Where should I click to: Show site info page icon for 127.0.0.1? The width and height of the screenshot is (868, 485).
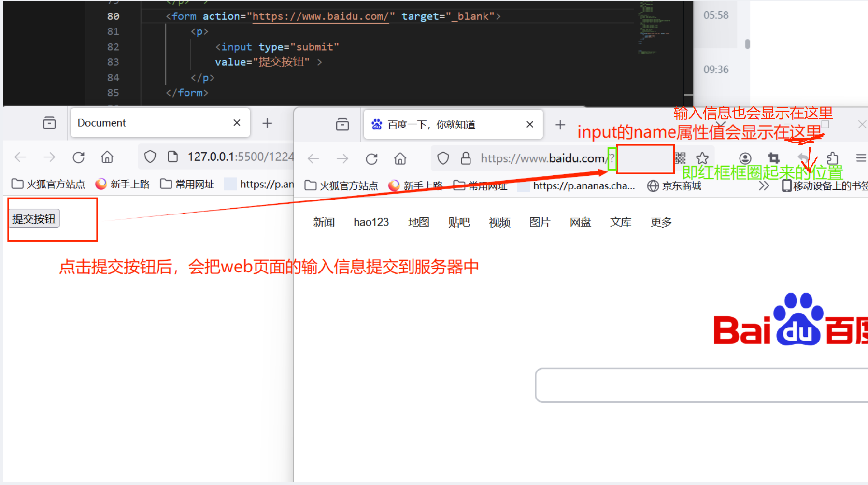coord(172,157)
